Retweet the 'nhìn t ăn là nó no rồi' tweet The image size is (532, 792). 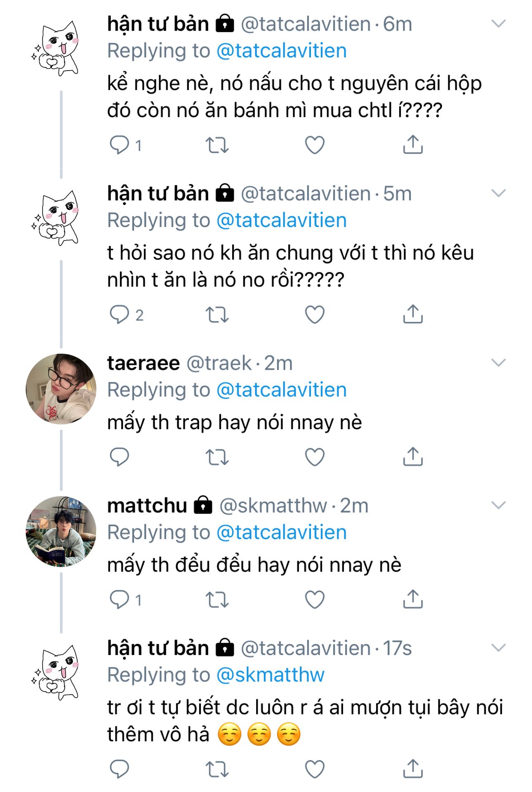(217, 314)
